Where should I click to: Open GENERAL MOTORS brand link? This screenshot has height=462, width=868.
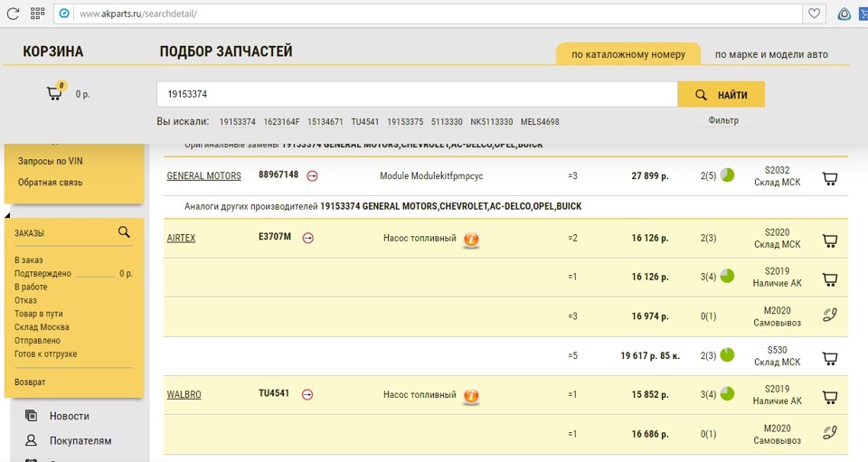point(203,176)
